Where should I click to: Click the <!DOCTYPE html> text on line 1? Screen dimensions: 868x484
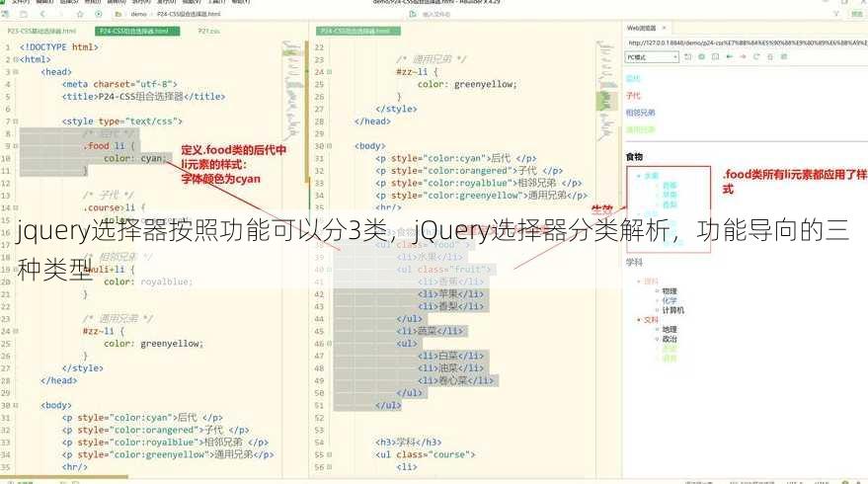point(58,47)
